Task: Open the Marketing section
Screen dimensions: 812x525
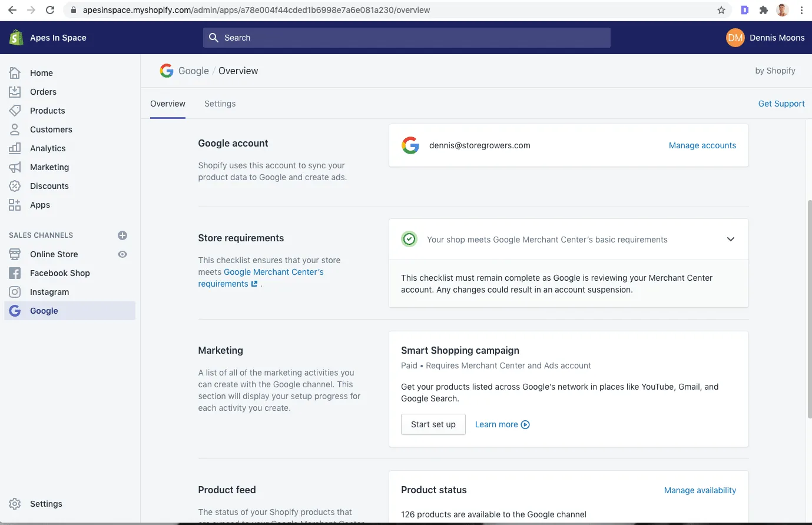Action: tap(49, 167)
